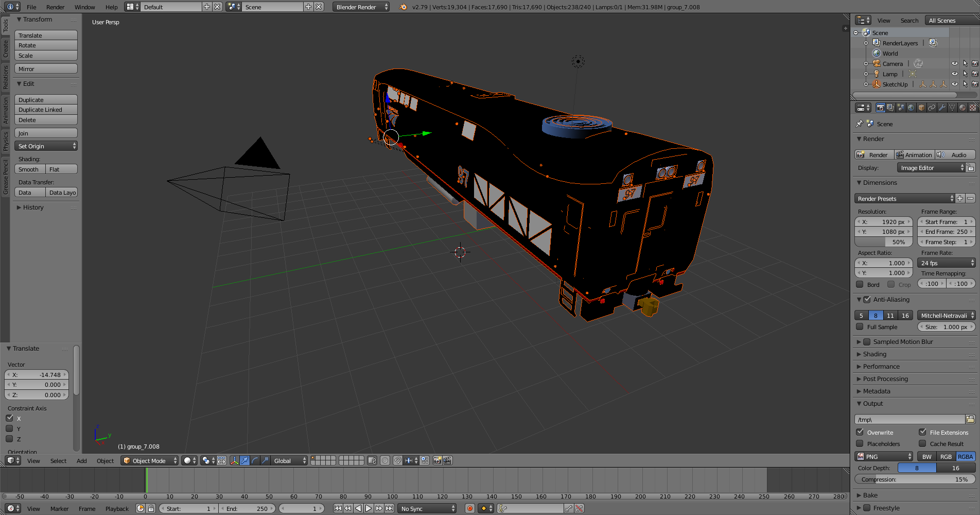Viewport: 980px width, 515px height.
Task: Click the Lamp bulb icon in outliner
Action: click(877, 74)
